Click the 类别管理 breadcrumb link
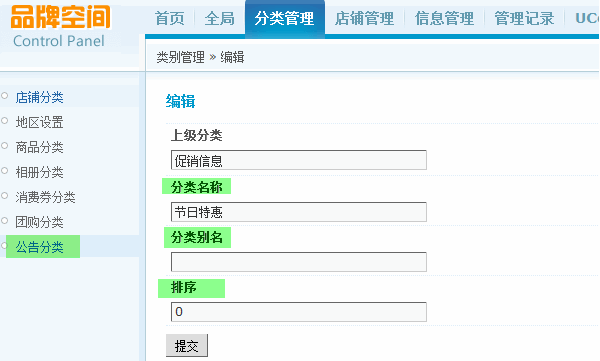 click(181, 57)
